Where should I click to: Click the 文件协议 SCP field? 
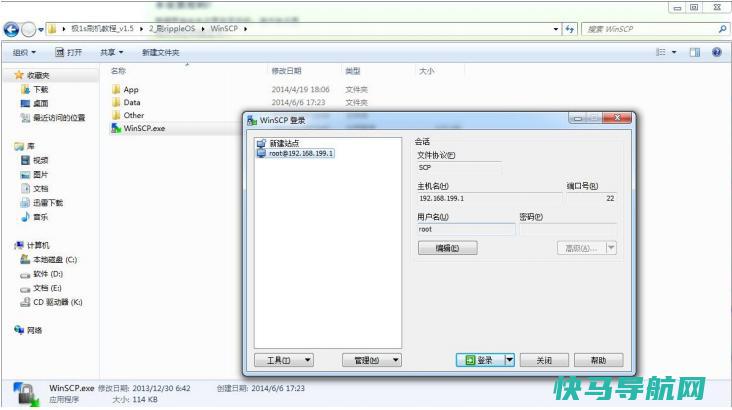[459, 167]
